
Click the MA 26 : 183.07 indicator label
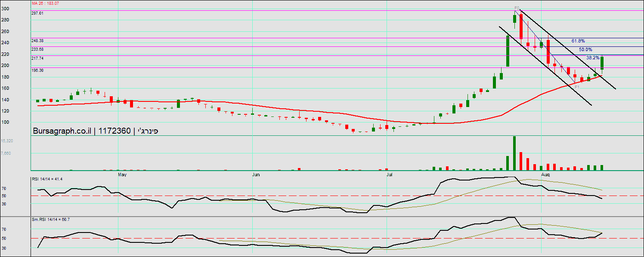click(45, 3)
